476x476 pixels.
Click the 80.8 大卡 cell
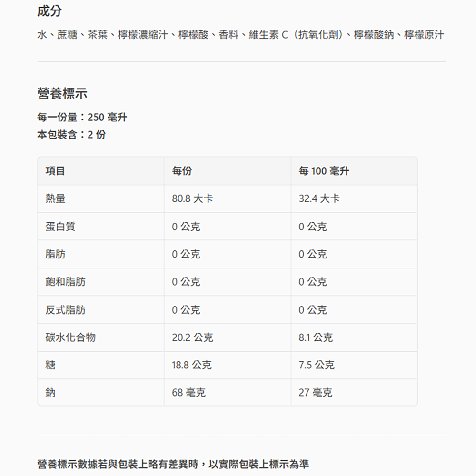tap(192, 198)
